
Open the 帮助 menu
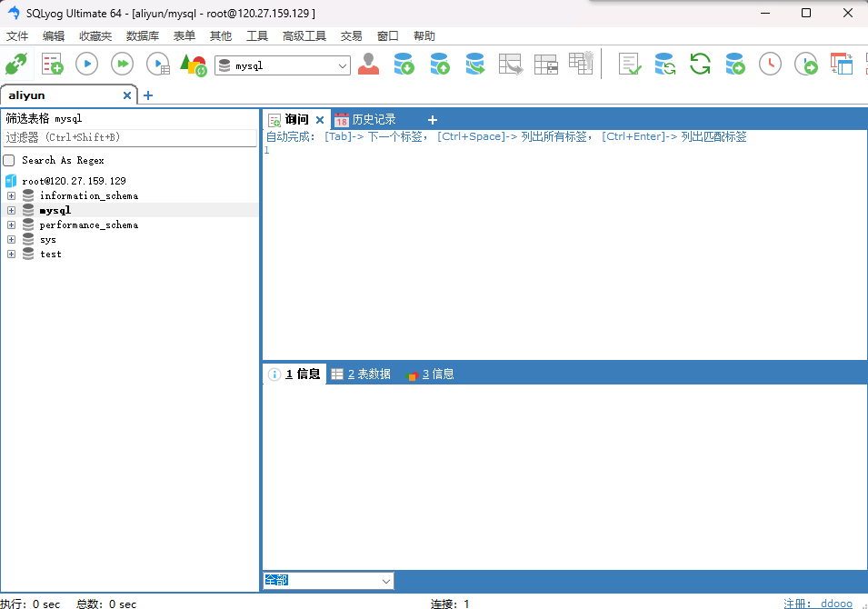424,36
